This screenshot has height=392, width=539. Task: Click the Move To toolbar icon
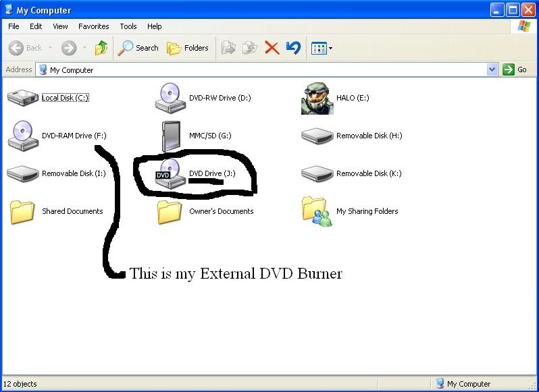(228, 48)
